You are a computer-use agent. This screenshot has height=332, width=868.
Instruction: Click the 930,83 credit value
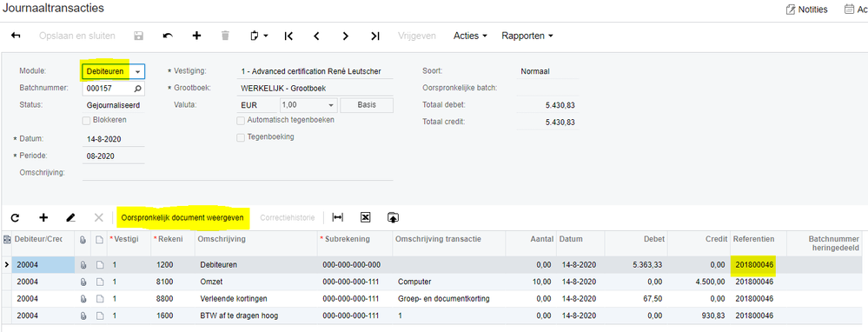(712, 316)
